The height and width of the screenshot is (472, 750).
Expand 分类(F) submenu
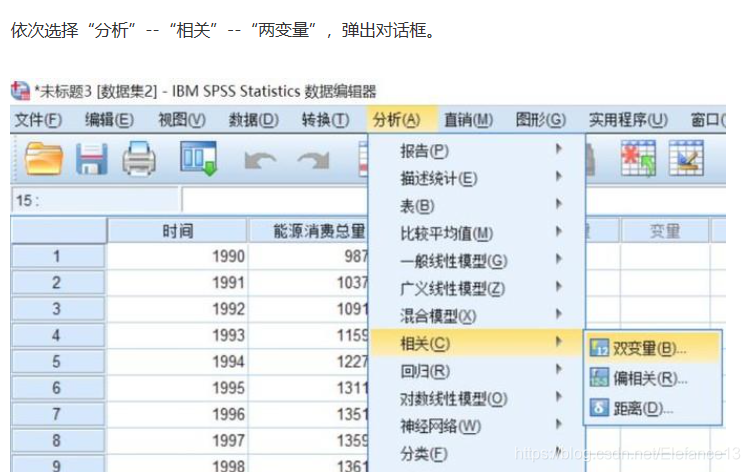pyautogui.click(x=477, y=453)
